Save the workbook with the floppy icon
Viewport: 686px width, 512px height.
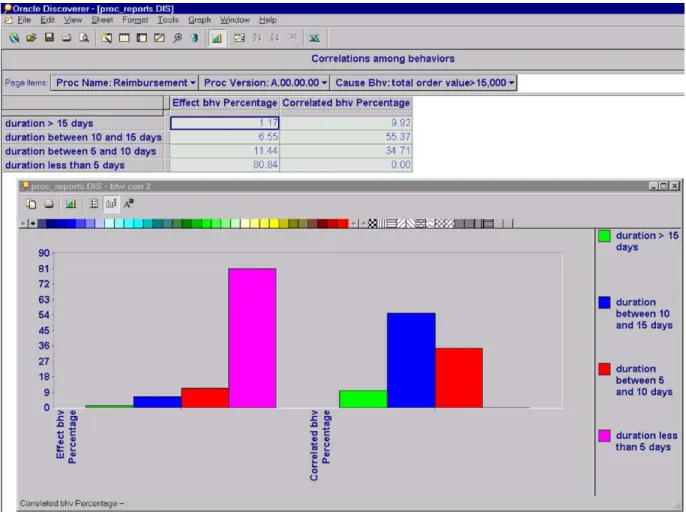(x=49, y=38)
